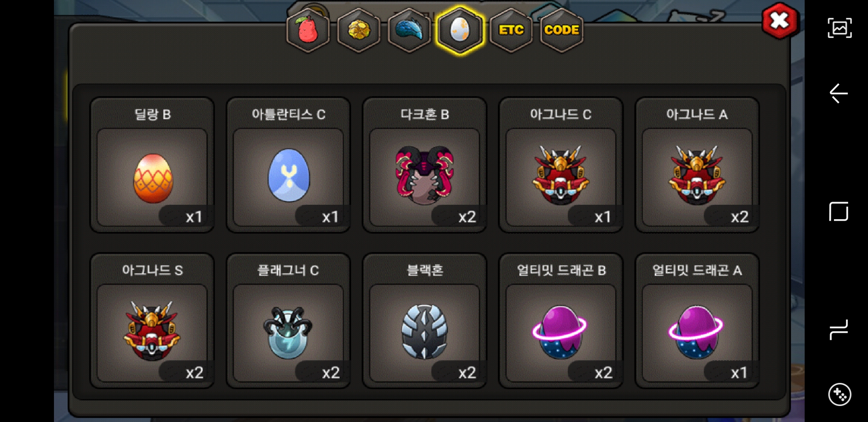Open the fruit food tab
868x422 pixels.
[x=308, y=30]
